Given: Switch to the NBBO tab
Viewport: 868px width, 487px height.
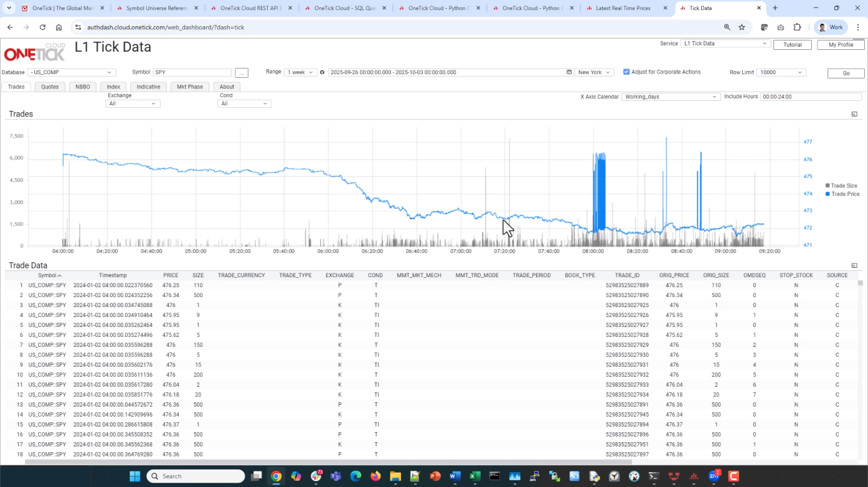Looking at the screenshot, I should tap(82, 87).
